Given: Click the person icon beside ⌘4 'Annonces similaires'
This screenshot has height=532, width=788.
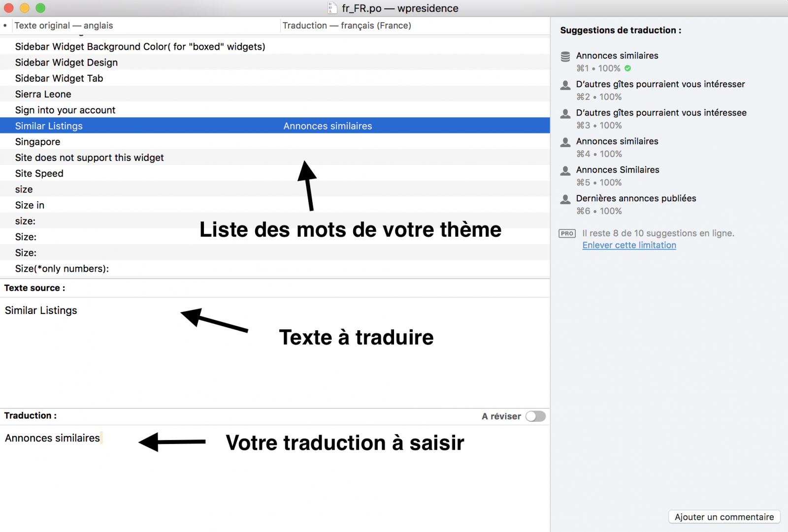Looking at the screenshot, I should pyautogui.click(x=565, y=142).
